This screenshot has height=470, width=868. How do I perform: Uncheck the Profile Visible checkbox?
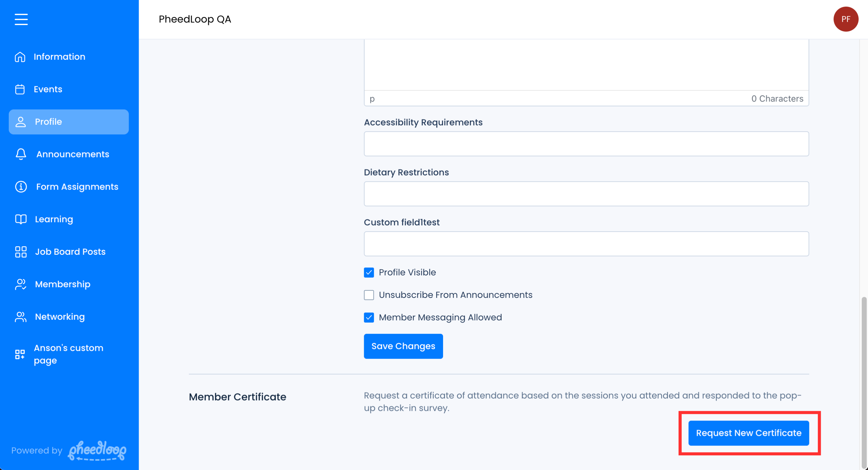pos(369,272)
